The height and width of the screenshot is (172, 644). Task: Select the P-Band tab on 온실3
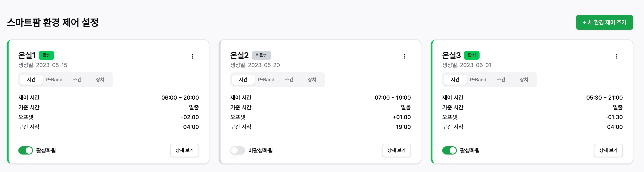coord(478,79)
